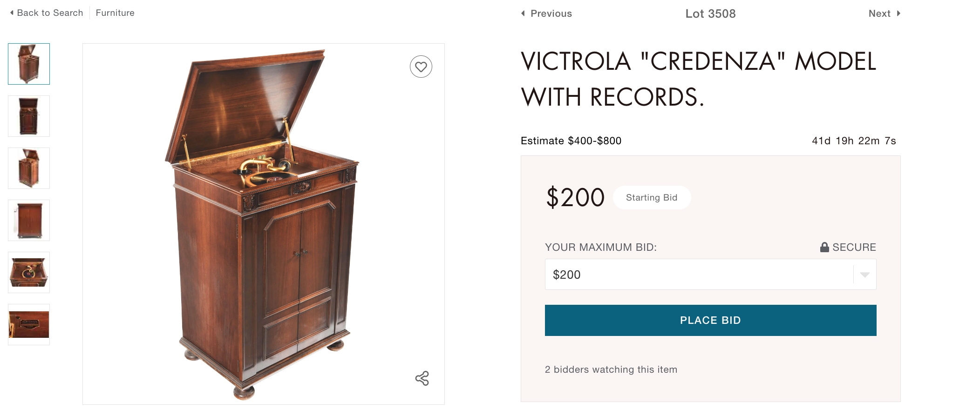
Task: Click the $200 maximum bid field
Action: [x=699, y=275]
